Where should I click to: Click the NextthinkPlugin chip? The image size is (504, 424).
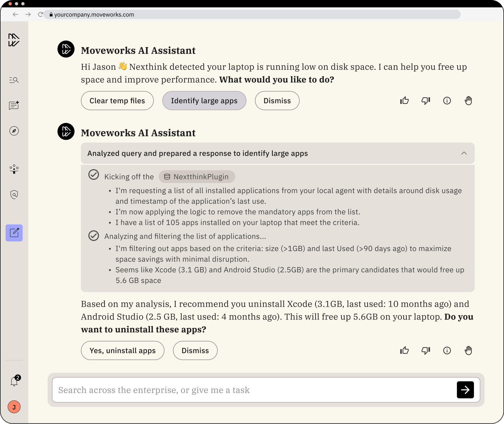point(197,177)
